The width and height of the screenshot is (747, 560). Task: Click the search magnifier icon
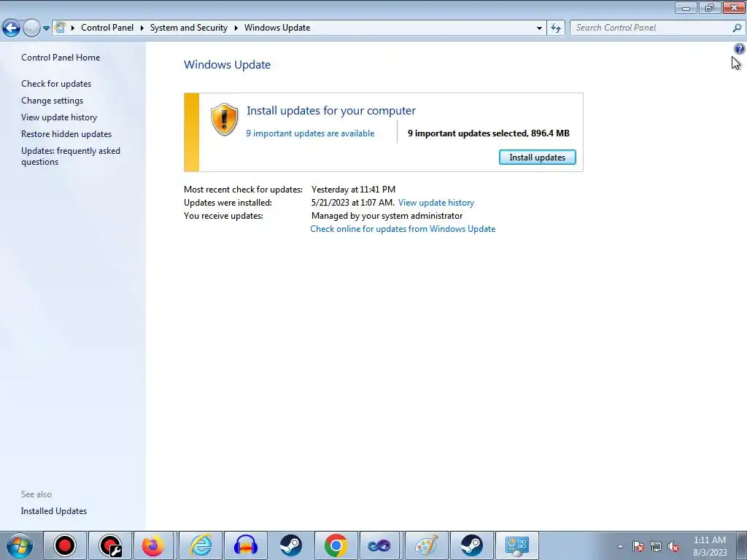[737, 28]
